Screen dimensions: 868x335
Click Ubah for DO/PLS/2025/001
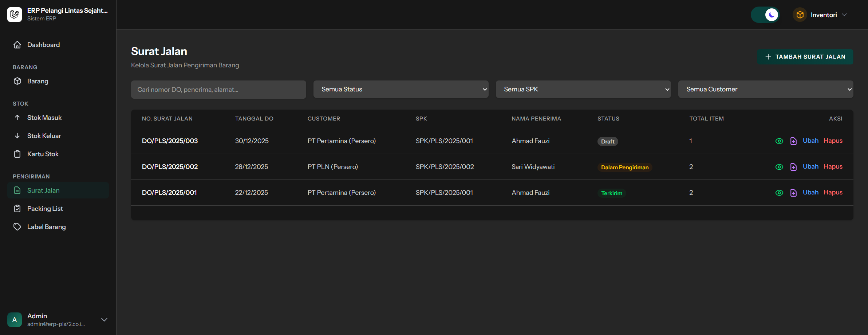pos(810,192)
